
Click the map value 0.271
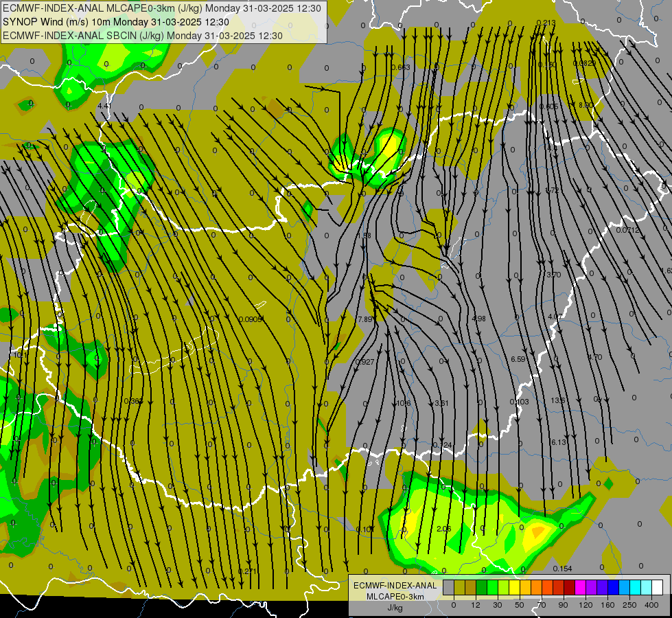[x=247, y=571]
